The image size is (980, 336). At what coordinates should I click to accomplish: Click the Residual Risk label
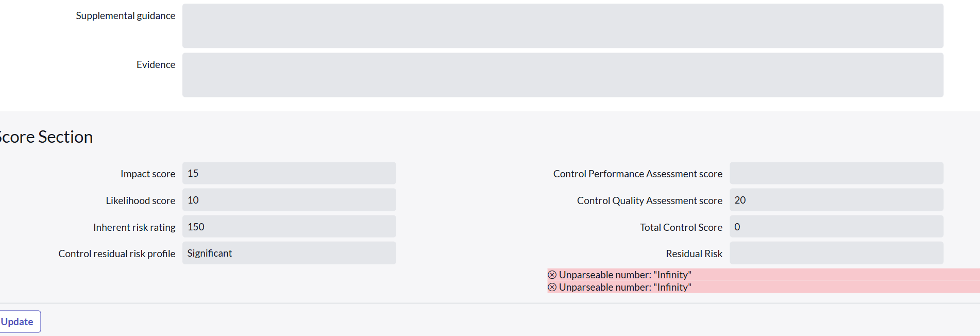point(694,254)
